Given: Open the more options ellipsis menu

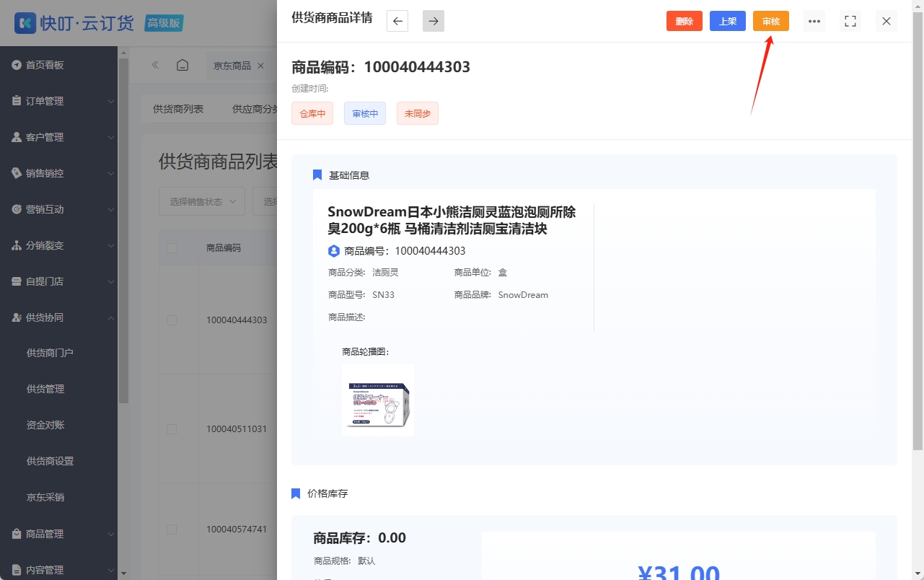Looking at the screenshot, I should pyautogui.click(x=814, y=21).
